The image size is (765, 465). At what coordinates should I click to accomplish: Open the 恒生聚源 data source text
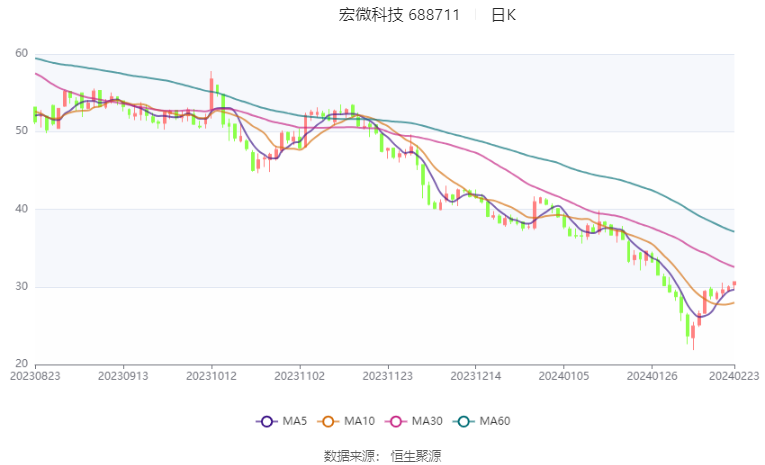[416, 456]
